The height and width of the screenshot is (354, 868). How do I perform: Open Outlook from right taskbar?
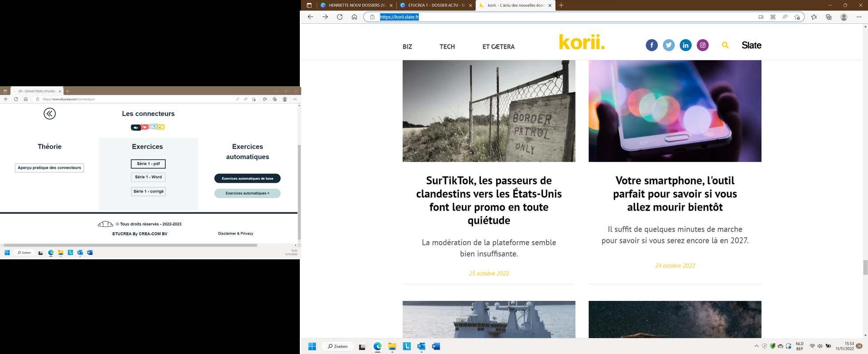point(421,346)
